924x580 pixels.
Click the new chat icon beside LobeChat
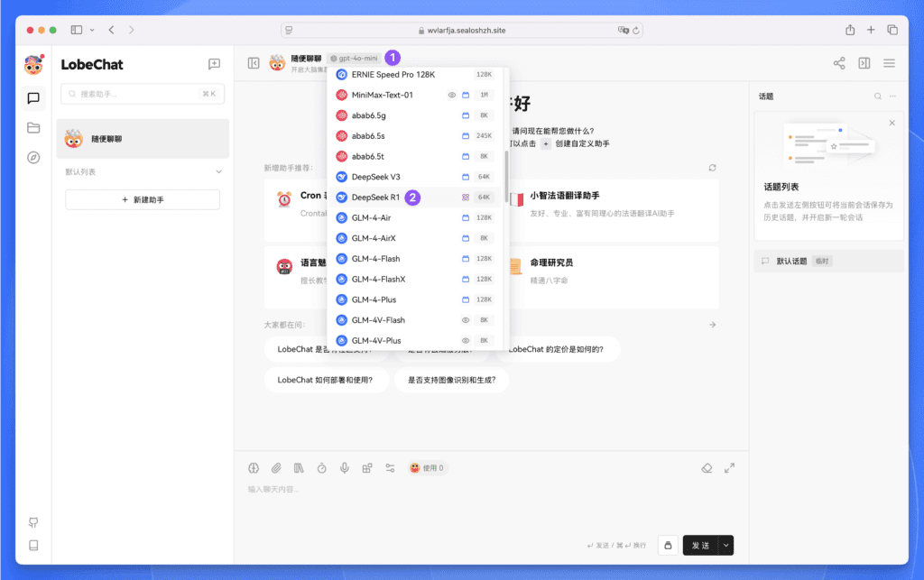coord(214,64)
